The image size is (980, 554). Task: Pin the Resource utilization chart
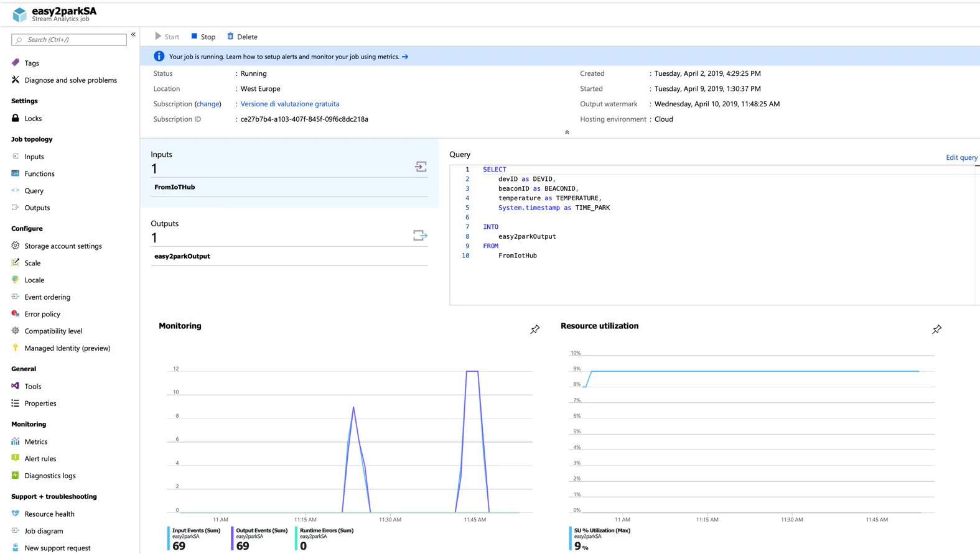coord(936,330)
